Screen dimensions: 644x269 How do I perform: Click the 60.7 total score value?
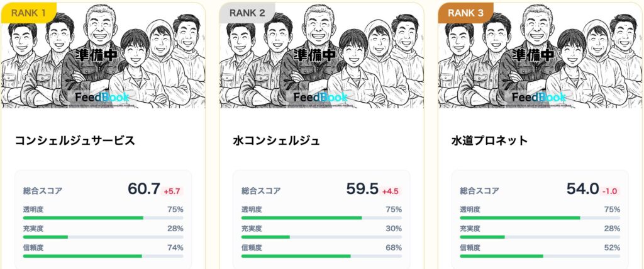pyautogui.click(x=143, y=189)
